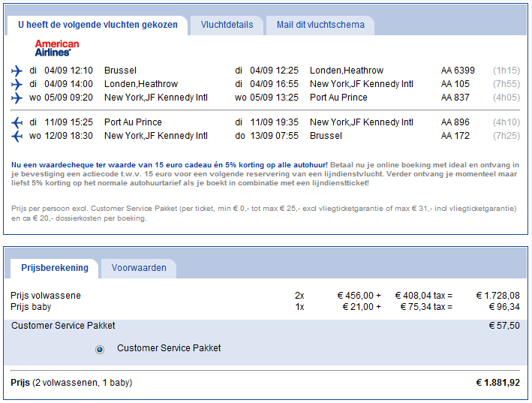The height and width of the screenshot is (403, 532).
Task: Select the Customer Service Pakket radio button
Action: click(x=100, y=349)
